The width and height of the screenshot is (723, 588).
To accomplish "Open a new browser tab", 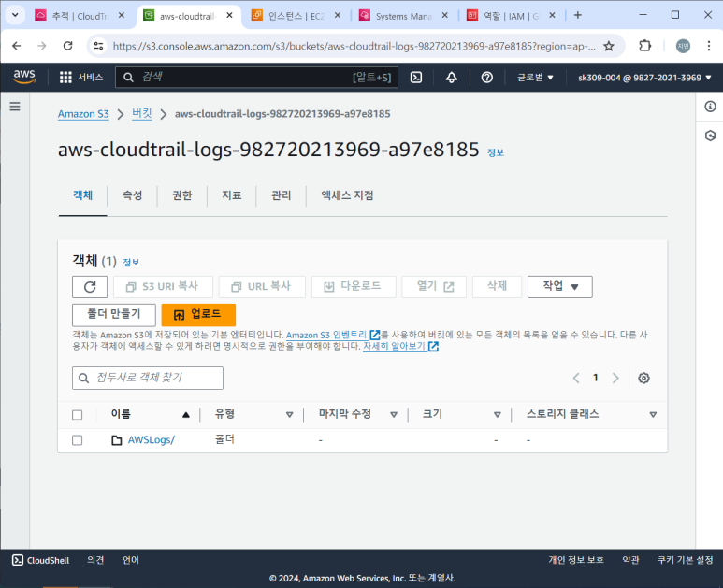I will [x=577, y=15].
